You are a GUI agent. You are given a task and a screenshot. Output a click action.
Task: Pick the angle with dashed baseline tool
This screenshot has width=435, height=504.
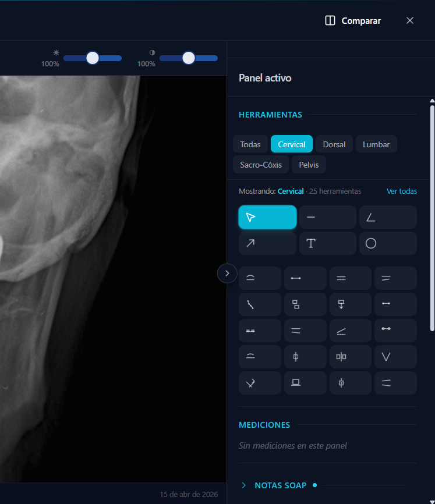(351, 331)
